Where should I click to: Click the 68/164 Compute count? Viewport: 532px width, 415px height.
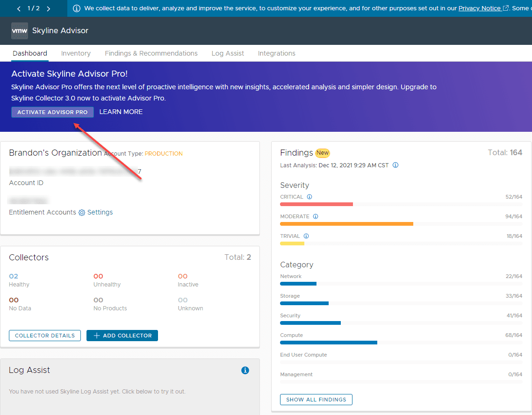pos(514,335)
